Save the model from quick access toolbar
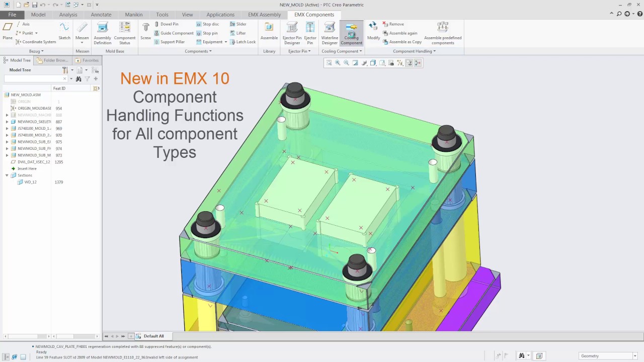 pos(35,5)
